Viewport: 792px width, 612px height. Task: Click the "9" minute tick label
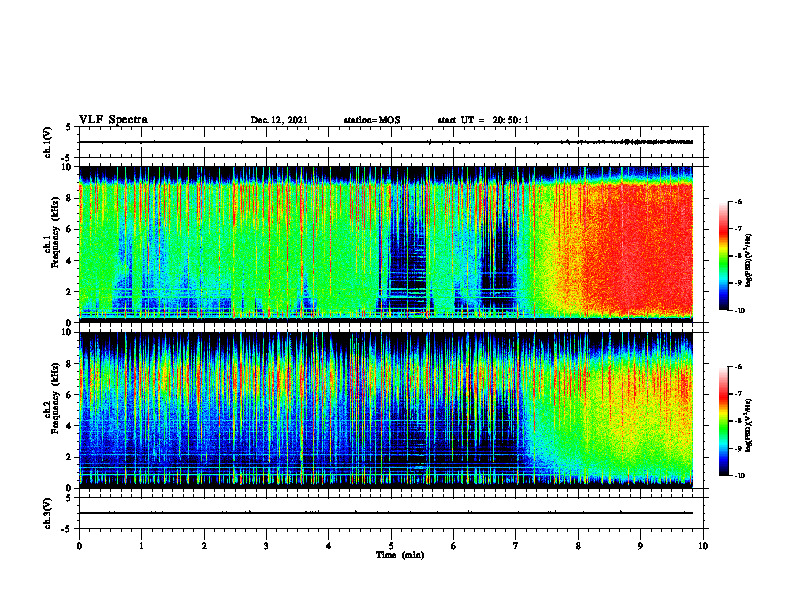(640, 546)
